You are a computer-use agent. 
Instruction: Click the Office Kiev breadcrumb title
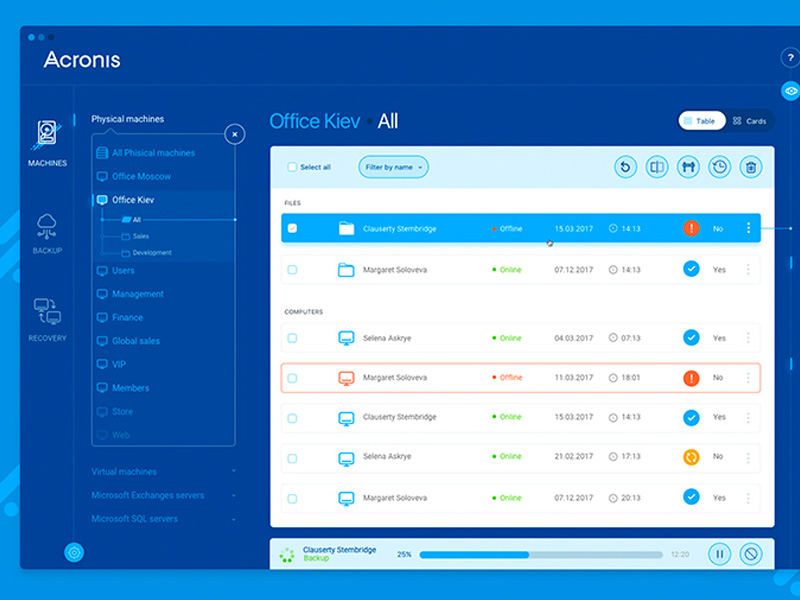click(x=315, y=121)
